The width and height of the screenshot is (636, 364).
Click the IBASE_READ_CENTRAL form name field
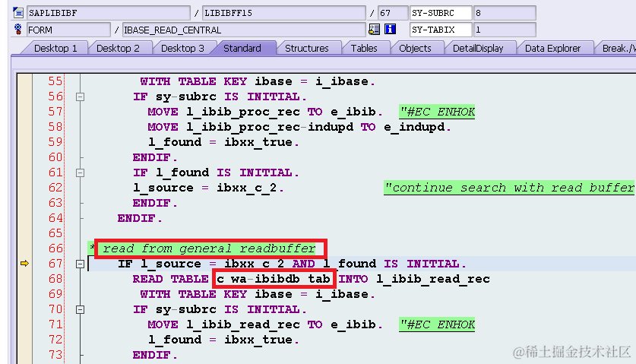click(x=244, y=30)
